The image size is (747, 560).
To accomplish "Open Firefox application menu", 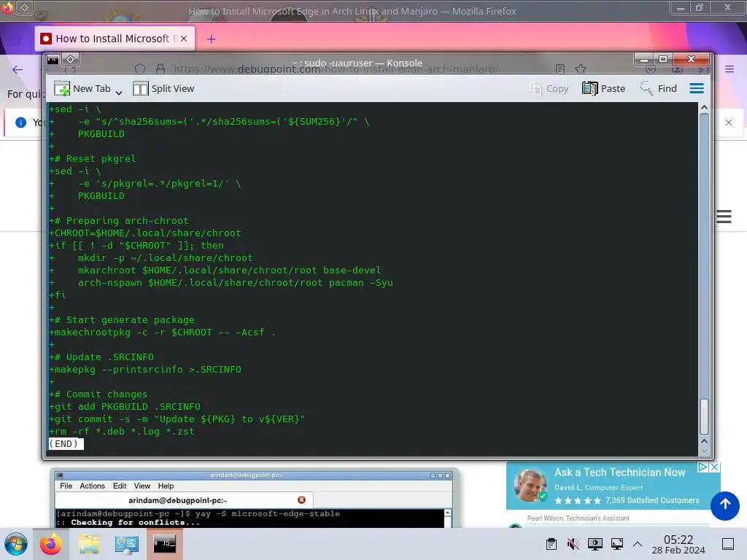I will click(729, 69).
